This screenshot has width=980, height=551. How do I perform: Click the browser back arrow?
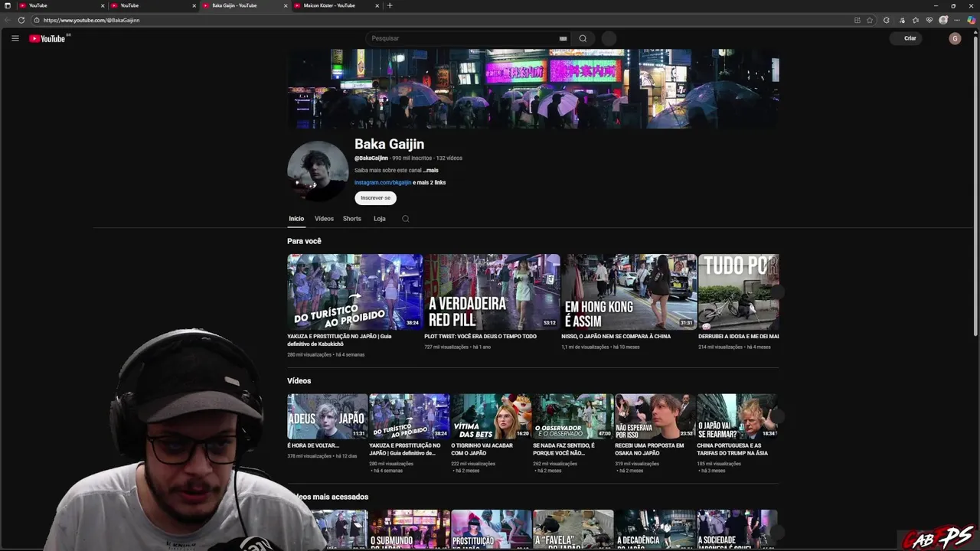tap(8, 20)
